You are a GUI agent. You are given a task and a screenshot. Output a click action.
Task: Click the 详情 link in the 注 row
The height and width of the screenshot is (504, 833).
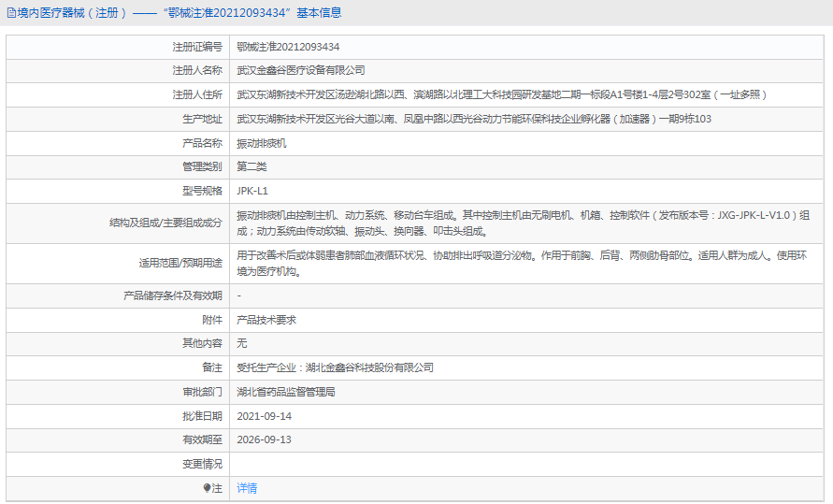(x=247, y=488)
